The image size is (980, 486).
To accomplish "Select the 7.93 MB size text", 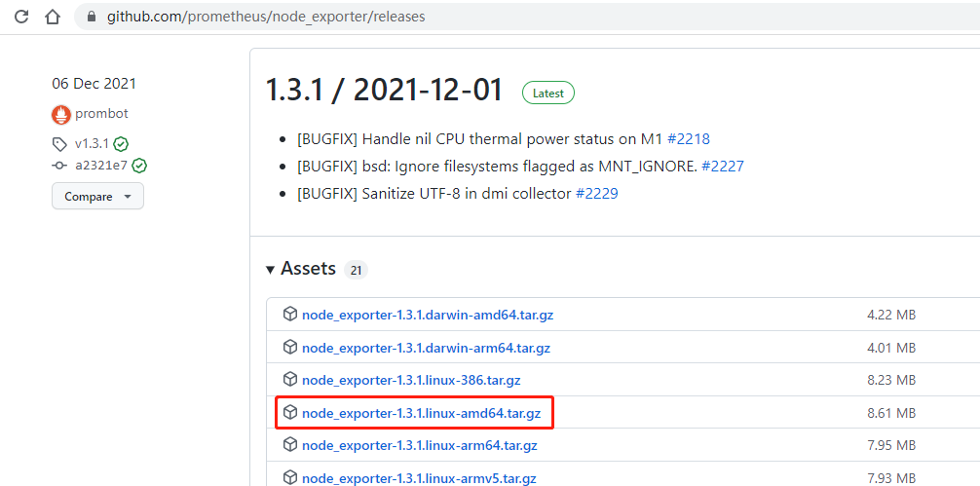I will 891,478.
